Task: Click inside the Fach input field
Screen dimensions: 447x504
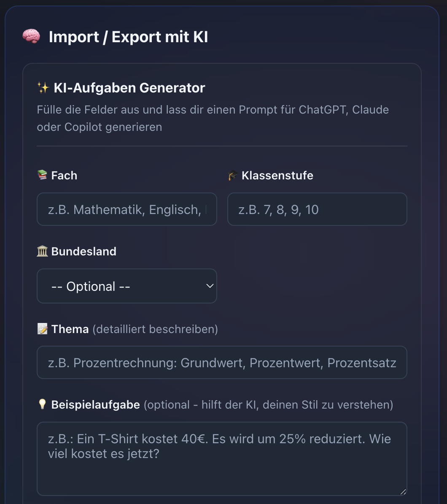Action: pos(127,209)
